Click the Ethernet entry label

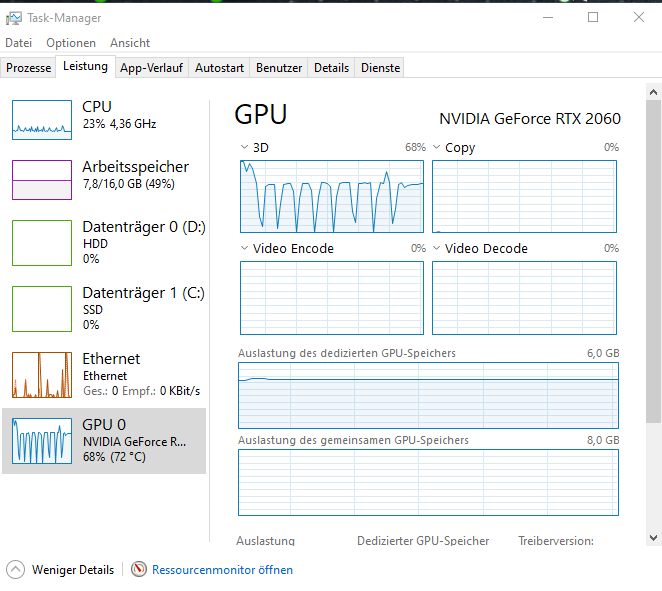111,359
